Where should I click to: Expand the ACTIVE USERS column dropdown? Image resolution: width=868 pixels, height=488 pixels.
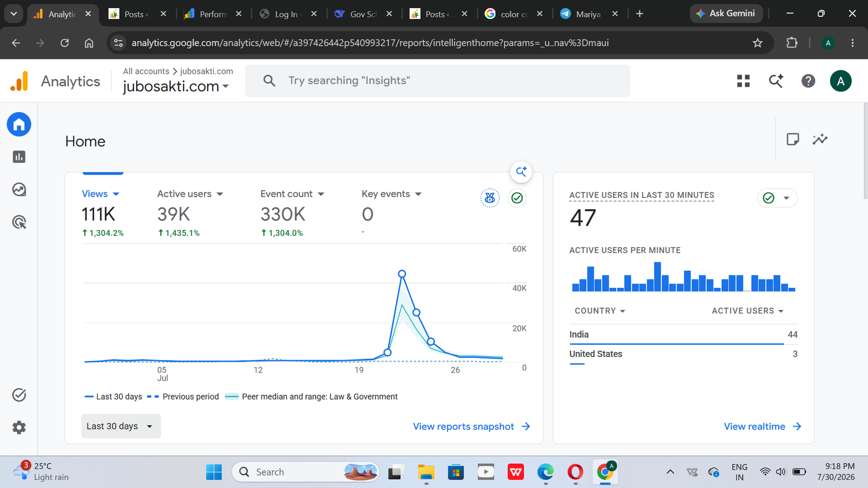(748, 311)
